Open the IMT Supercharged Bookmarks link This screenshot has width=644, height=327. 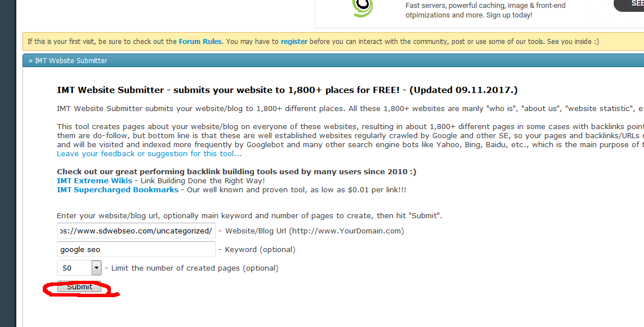pyautogui.click(x=118, y=189)
